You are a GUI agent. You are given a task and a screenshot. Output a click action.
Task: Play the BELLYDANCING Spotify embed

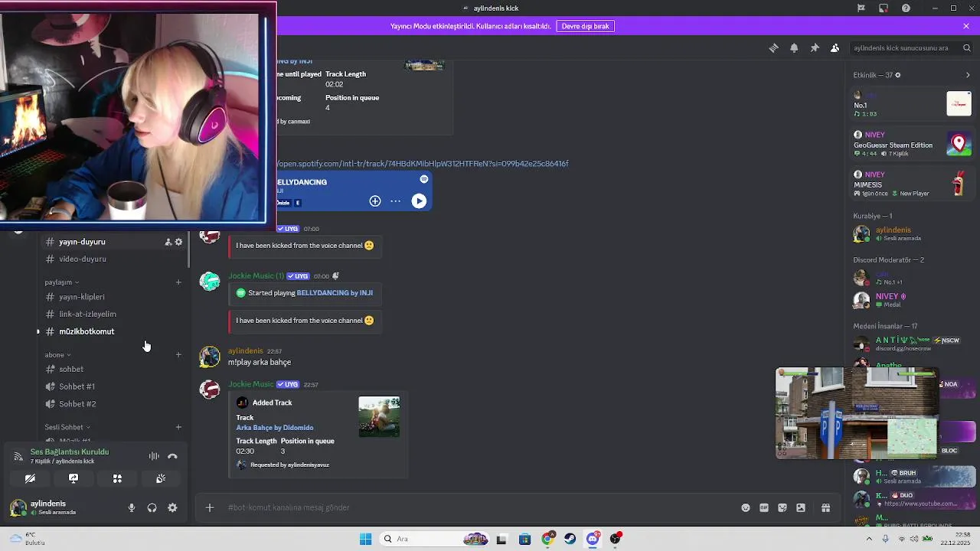tap(419, 201)
